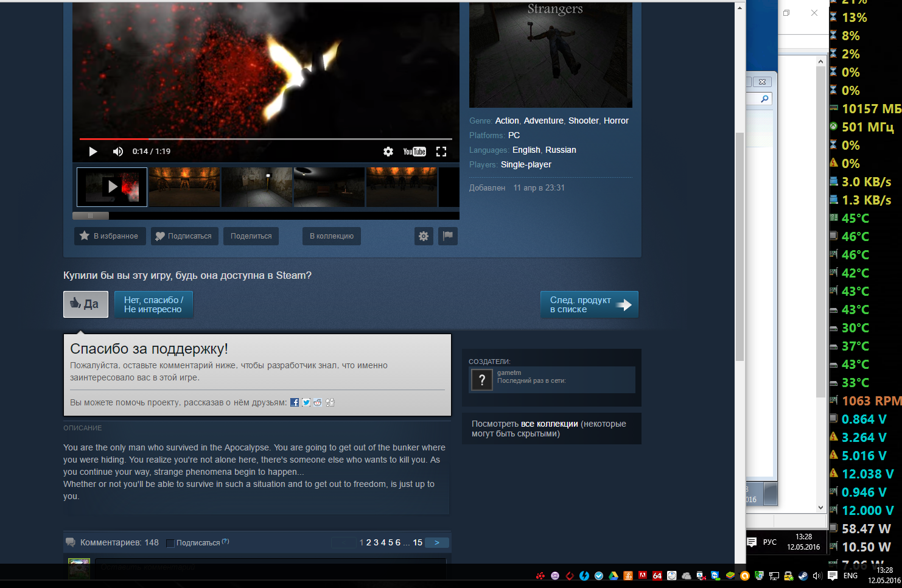Image resolution: width=902 pixels, height=588 pixels.
Task: Click the thumbnail strip horizontal scrollbar handle
Action: pos(91,215)
